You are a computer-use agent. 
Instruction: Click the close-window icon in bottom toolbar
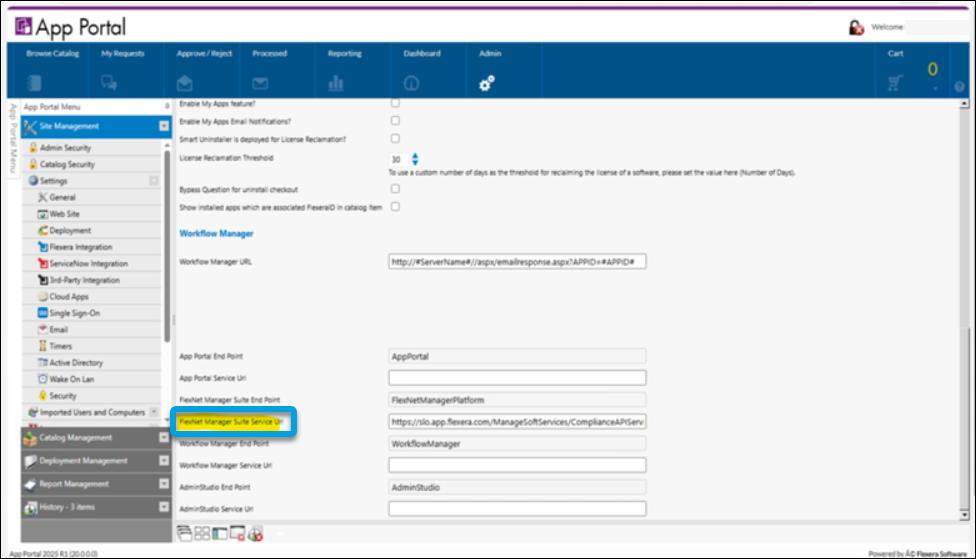click(x=237, y=533)
